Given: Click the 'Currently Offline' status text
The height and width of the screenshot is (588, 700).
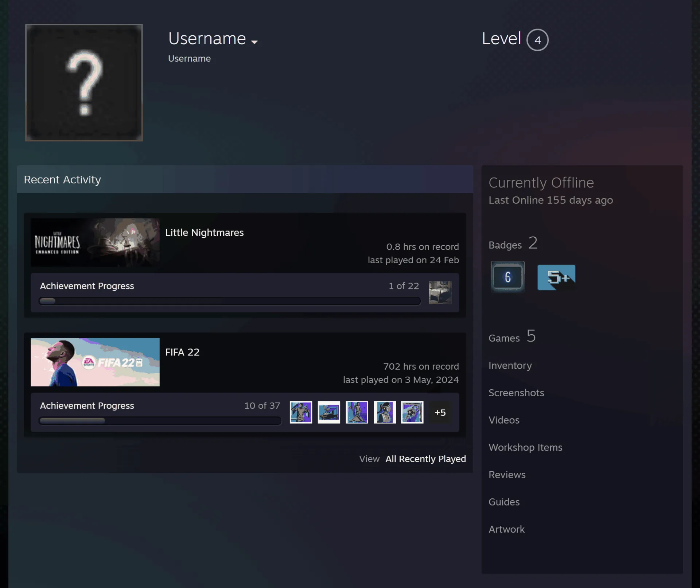Looking at the screenshot, I should [x=541, y=183].
